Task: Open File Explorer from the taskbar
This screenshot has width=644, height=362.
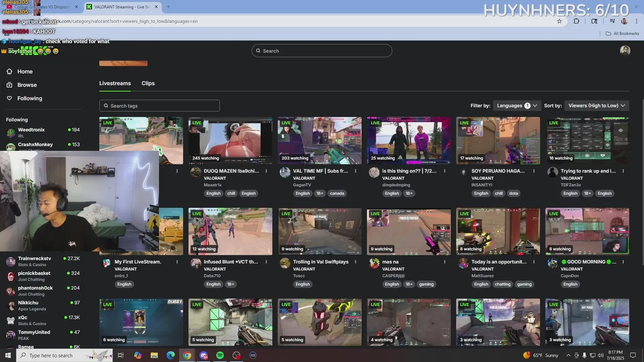Action: pyautogui.click(x=154, y=355)
